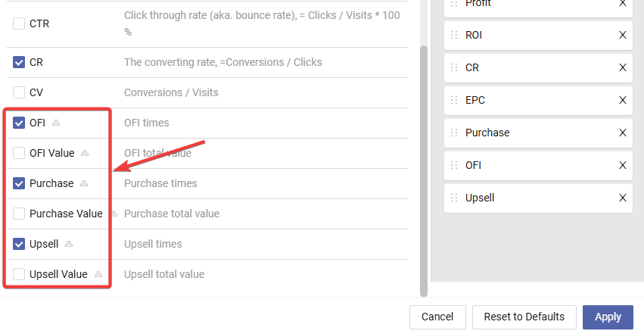Viewport: 644px width, 334px height.
Task: Click the Apply button
Action: (608, 317)
